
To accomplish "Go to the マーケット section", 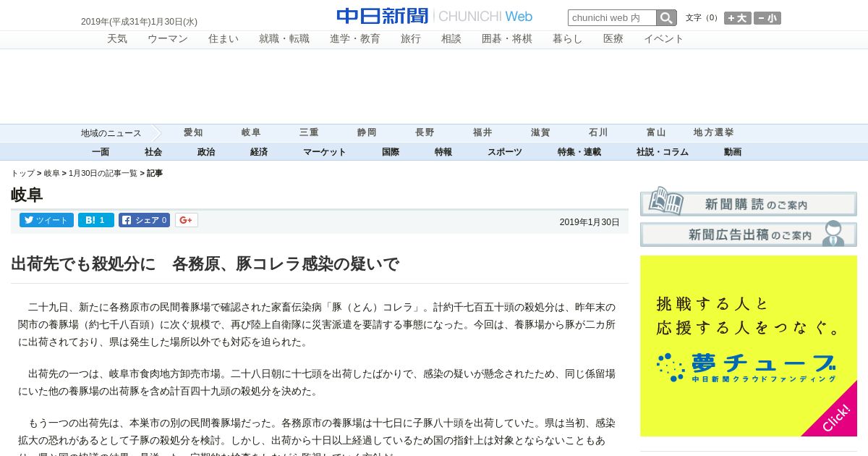I will coord(325,152).
